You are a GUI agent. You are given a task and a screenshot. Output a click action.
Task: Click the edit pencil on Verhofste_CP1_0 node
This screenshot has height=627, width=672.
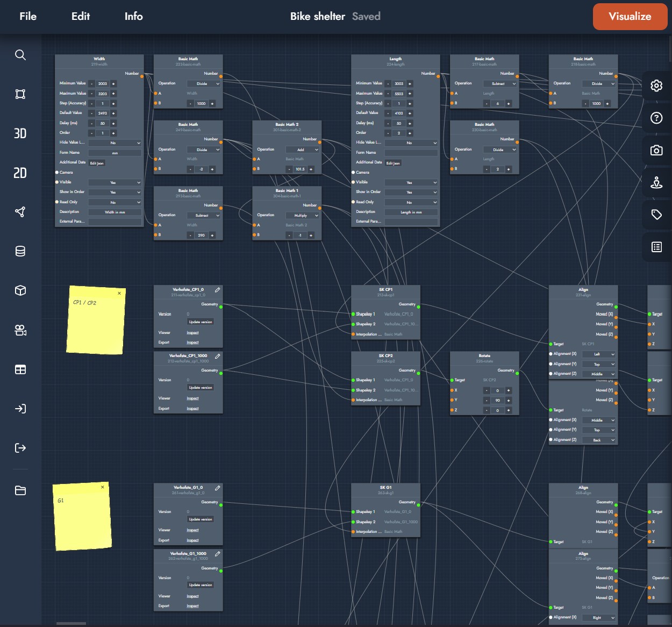(x=218, y=290)
